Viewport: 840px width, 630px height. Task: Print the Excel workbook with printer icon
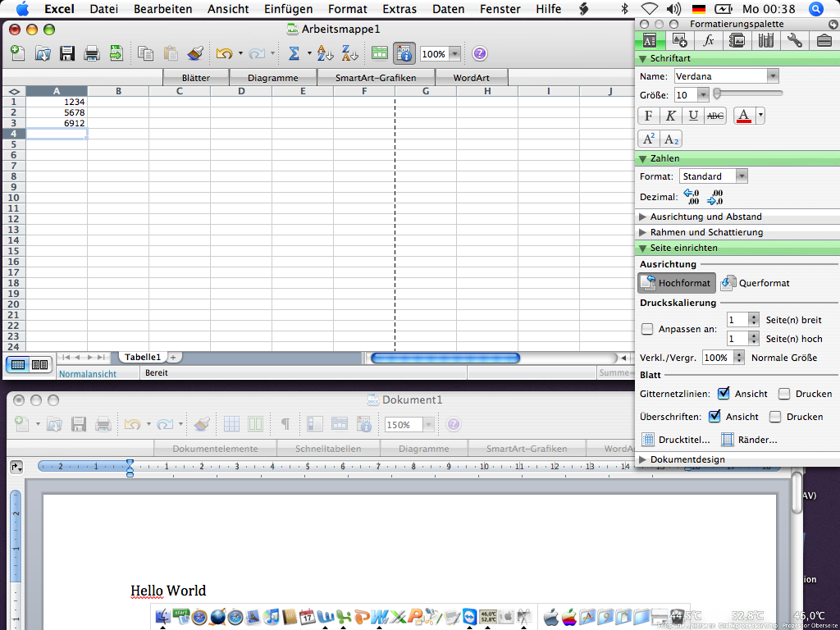92,53
